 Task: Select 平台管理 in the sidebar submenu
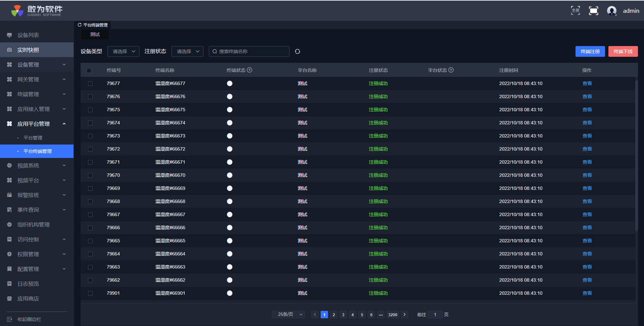coord(33,138)
